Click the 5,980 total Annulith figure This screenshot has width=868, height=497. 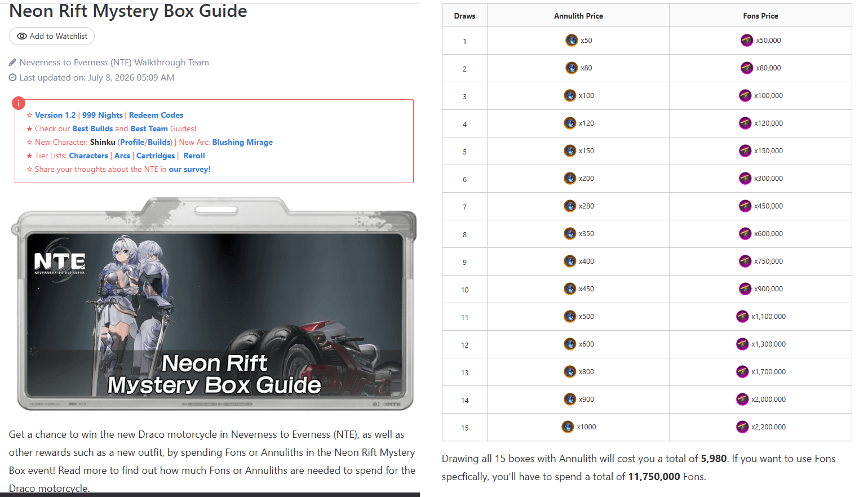(x=714, y=459)
